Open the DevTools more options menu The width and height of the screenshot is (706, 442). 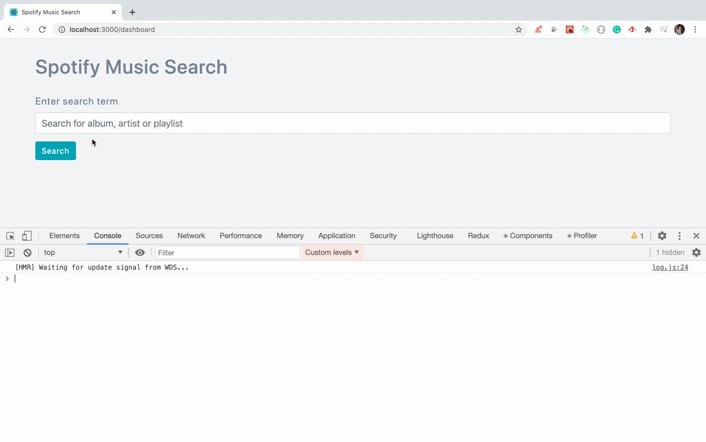click(x=679, y=236)
